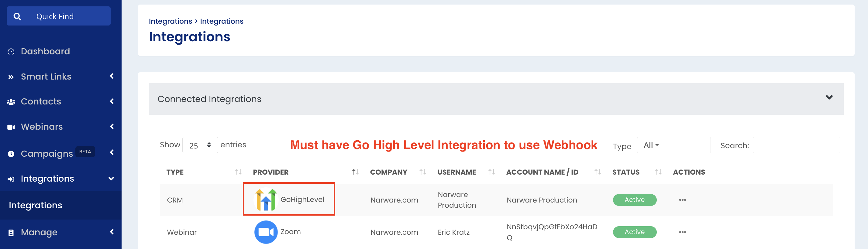Click the Zoom provider name
Screen dimensions: 868x249
291,232
